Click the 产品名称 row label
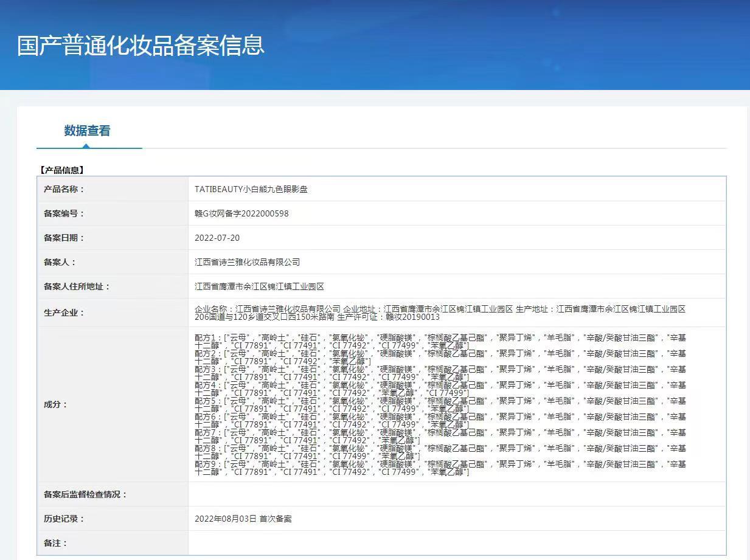 pyautogui.click(x=64, y=189)
